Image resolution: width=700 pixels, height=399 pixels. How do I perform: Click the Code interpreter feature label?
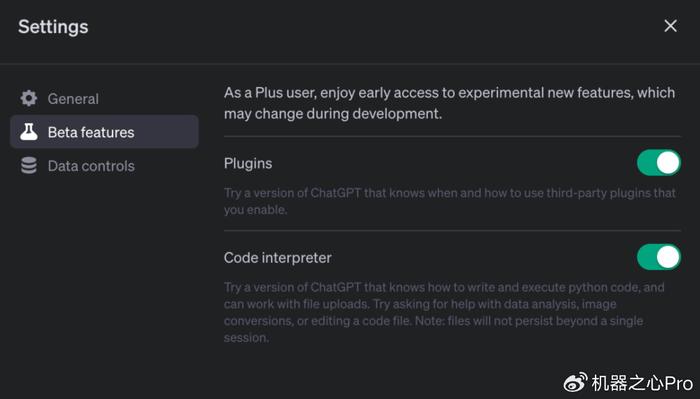pos(277,258)
